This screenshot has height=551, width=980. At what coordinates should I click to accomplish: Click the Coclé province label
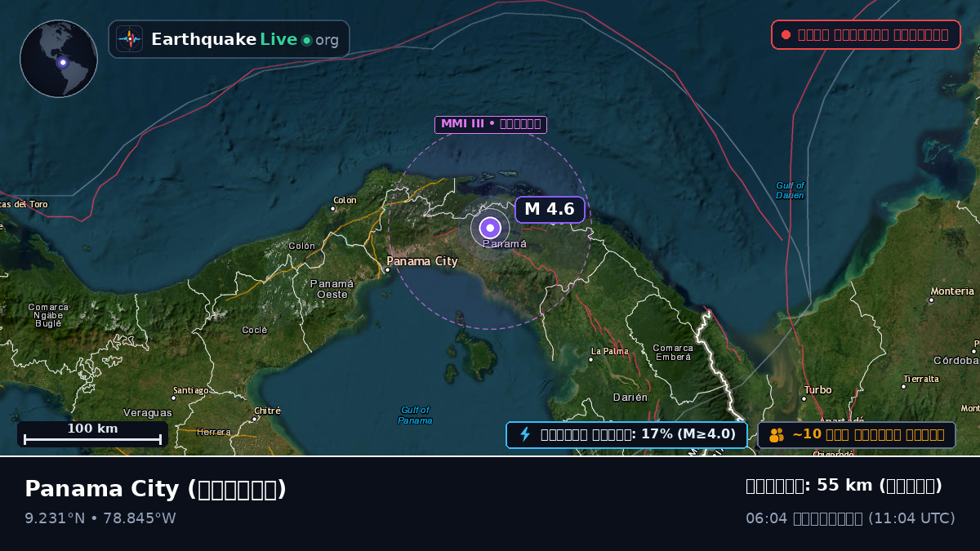click(255, 330)
